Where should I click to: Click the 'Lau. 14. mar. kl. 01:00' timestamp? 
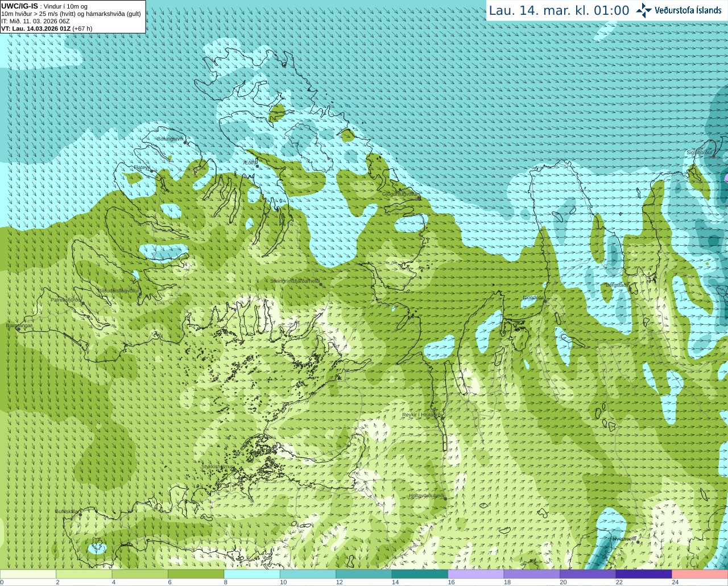(559, 10)
